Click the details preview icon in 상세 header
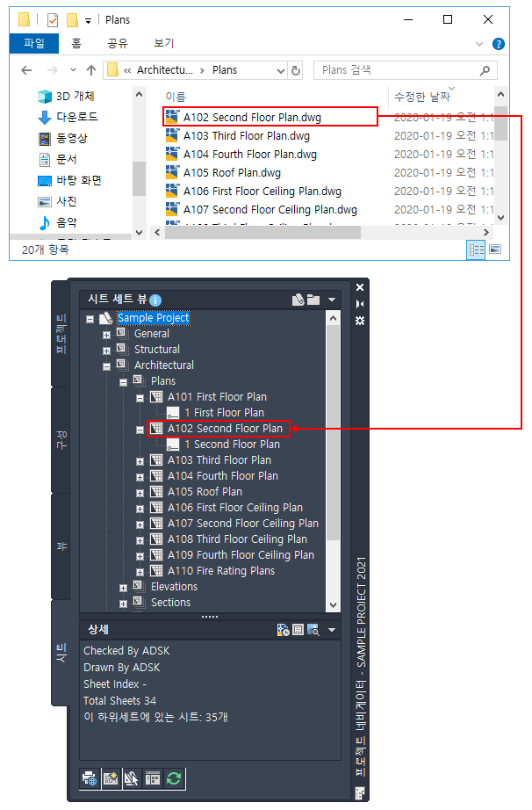The height and width of the screenshot is (810, 532). [x=313, y=630]
